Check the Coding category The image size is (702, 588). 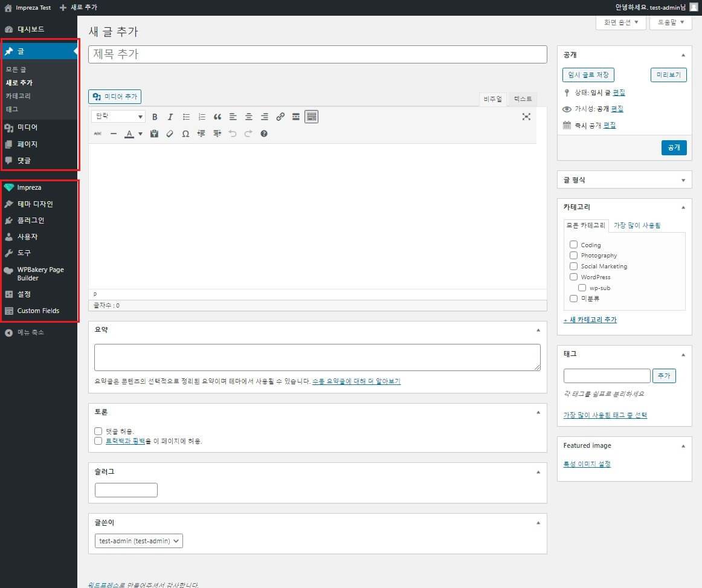(573, 245)
